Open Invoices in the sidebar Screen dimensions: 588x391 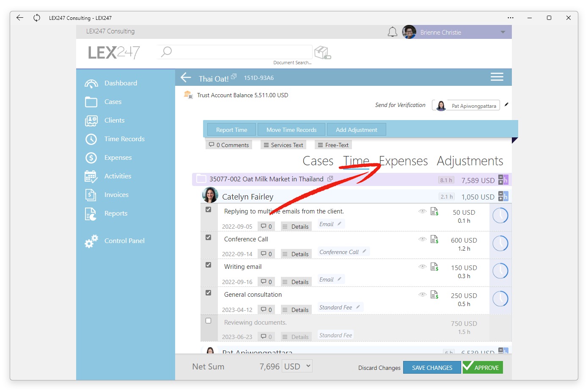point(116,195)
